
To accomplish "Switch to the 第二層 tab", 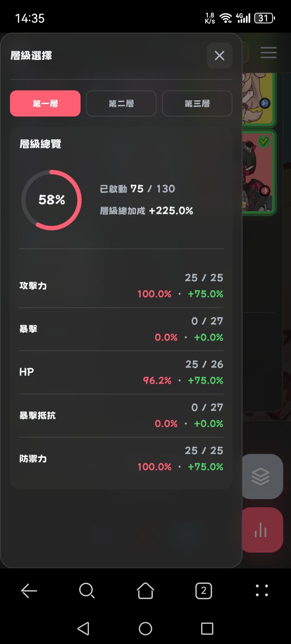I will [x=121, y=104].
